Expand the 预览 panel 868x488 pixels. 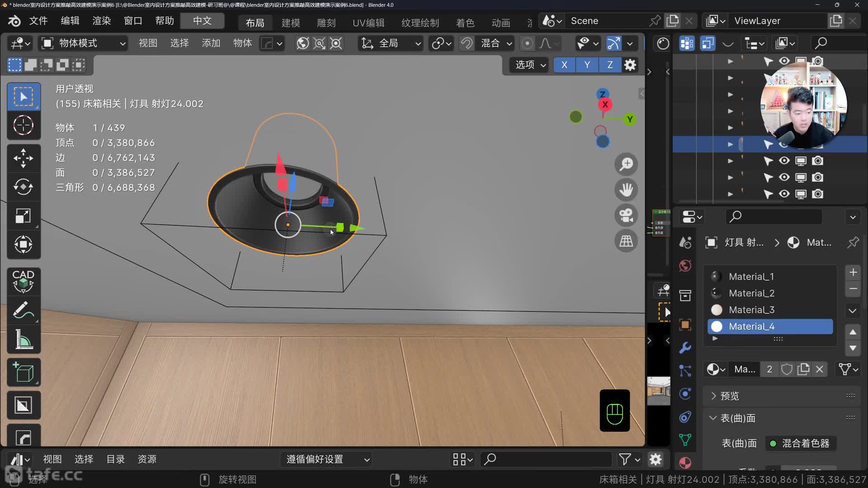(x=729, y=396)
